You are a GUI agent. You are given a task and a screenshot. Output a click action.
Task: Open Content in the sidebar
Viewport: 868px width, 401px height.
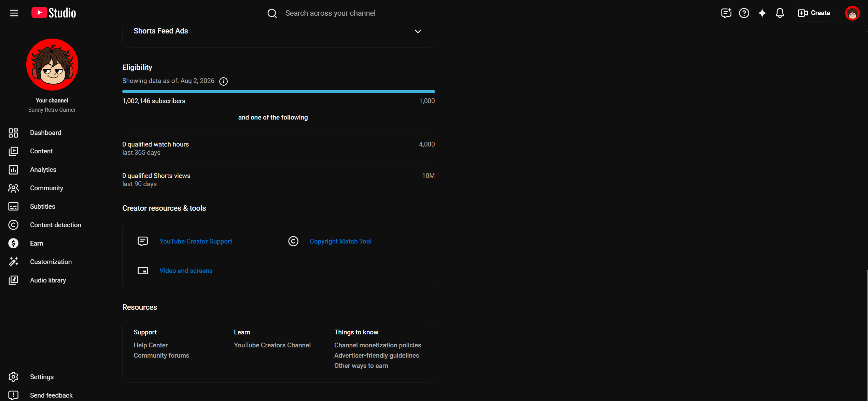pos(41,151)
